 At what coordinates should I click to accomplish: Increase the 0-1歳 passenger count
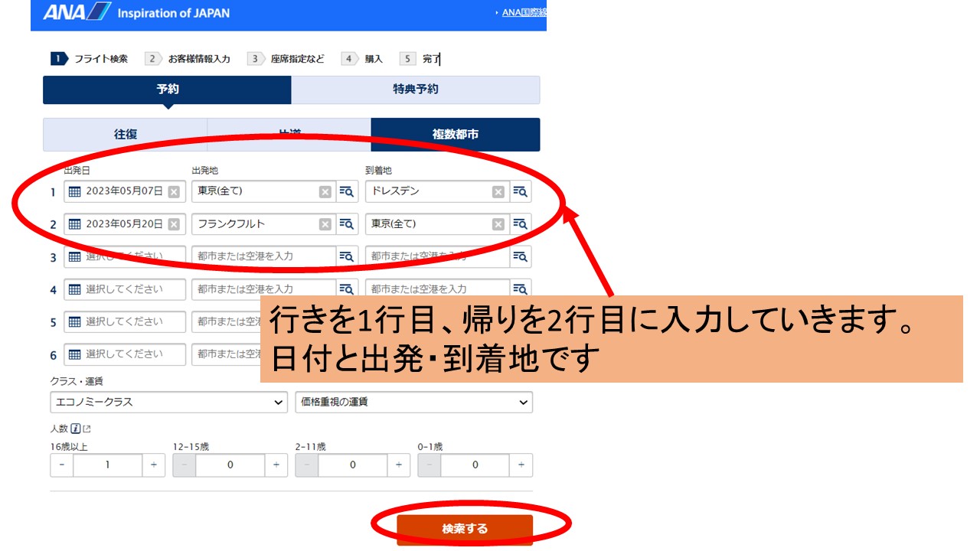[x=521, y=465]
